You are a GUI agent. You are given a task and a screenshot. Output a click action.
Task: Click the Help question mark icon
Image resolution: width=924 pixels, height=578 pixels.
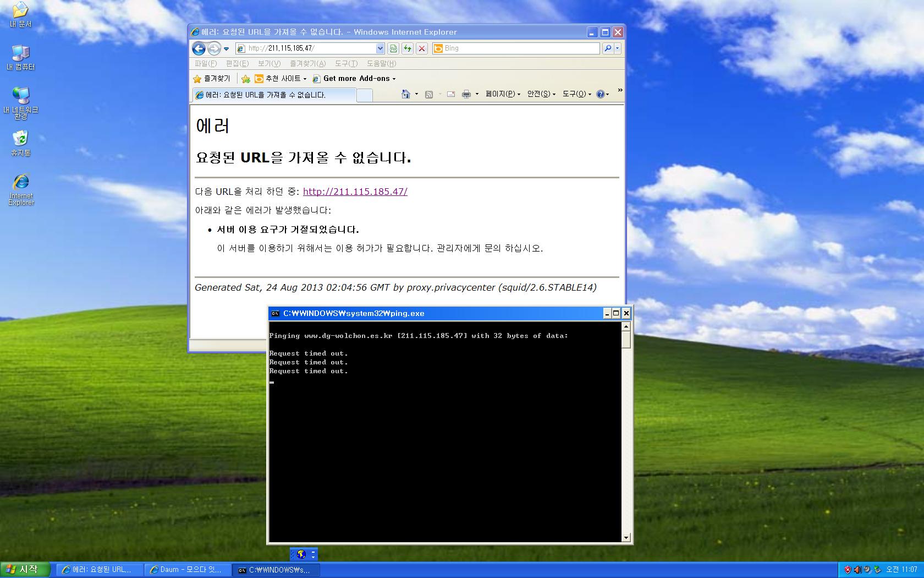pos(601,94)
